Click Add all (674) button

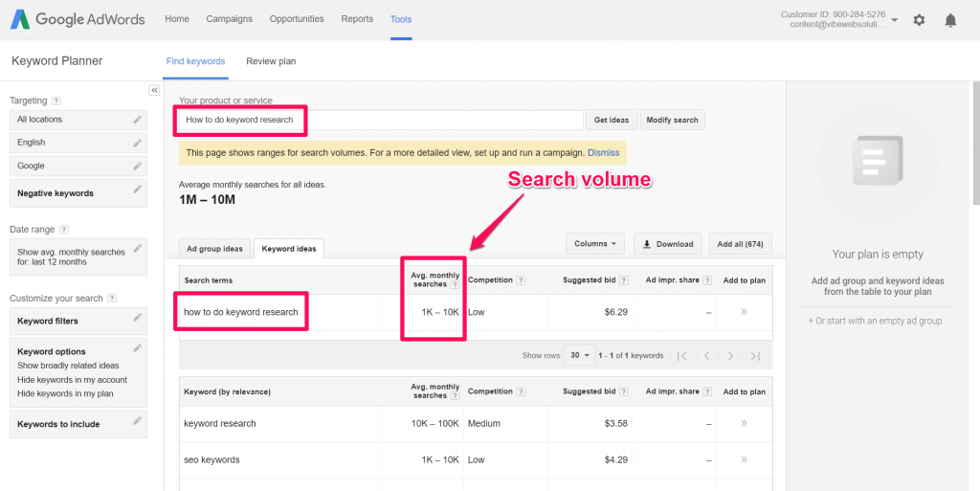[741, 244]
